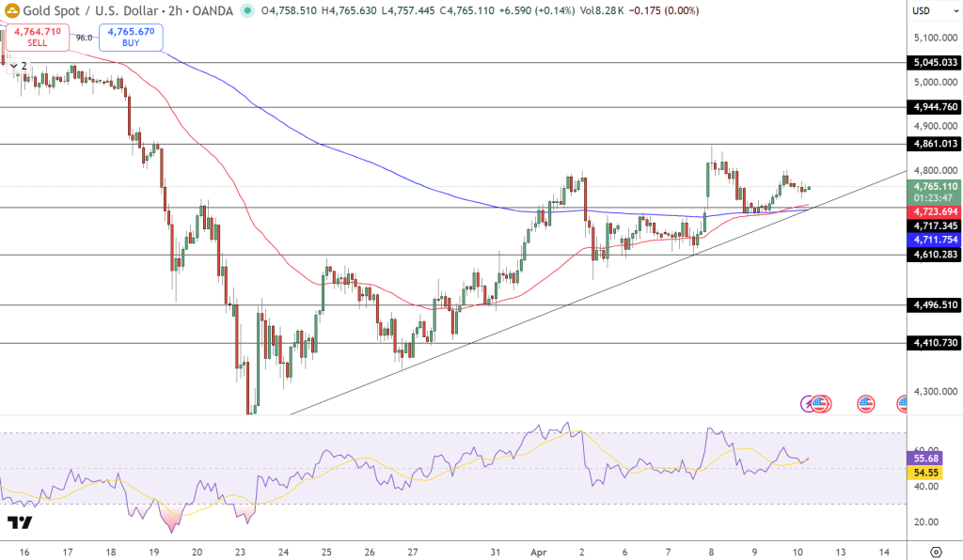The image size is (963, 560).
Task: Click the green market status dot
Action: pyautogui.click(x=246, y=12)
